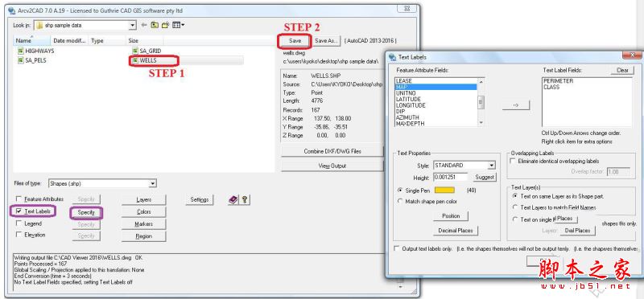The image size is (644, 299).
Task: Select the UNITNO attribute field
Action: point(436,93)
